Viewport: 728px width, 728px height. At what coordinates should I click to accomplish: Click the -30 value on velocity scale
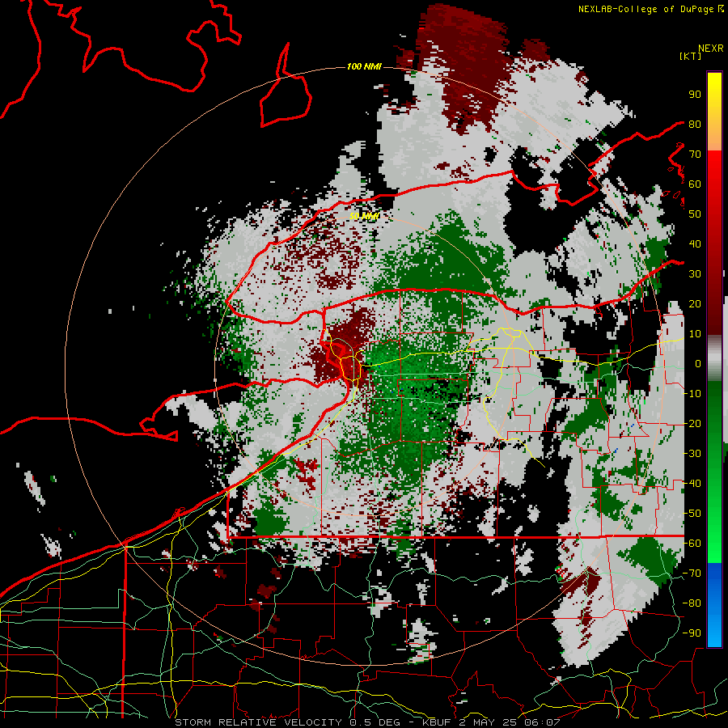(692, 453)
